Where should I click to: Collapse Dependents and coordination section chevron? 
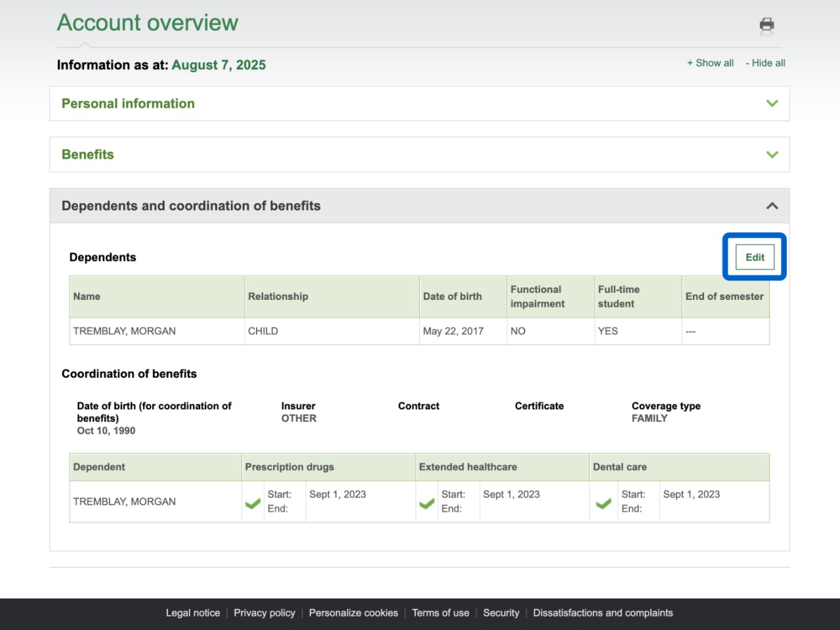[772, 206]
